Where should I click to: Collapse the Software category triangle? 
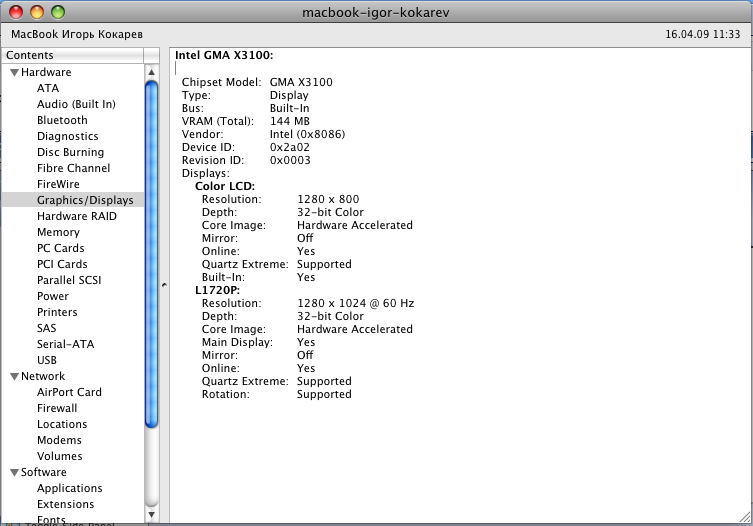[14, 473]
